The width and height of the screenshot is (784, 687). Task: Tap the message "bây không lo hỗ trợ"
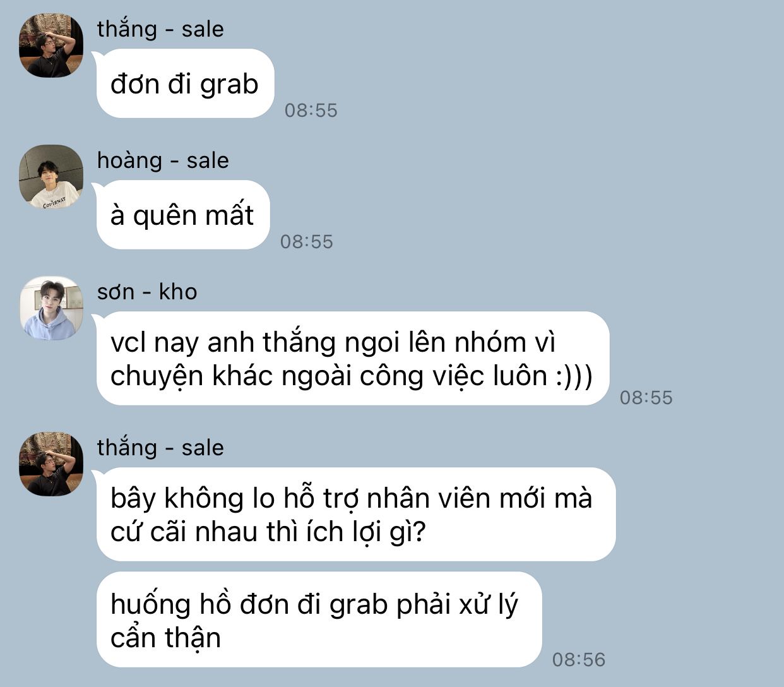click(356, 514)
